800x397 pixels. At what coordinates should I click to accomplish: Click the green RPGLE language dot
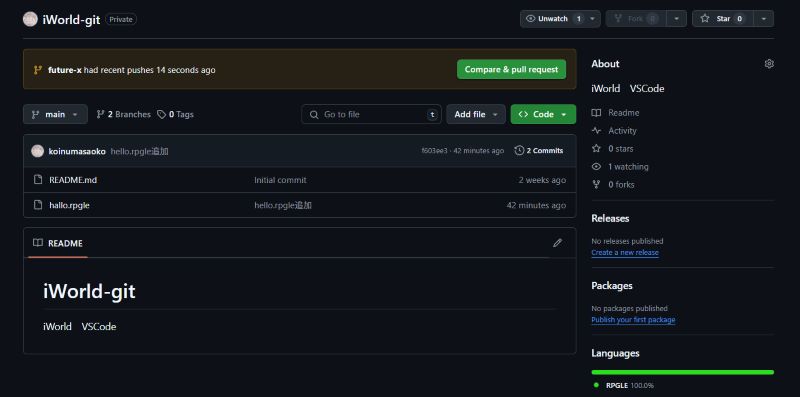click(596, 385)
